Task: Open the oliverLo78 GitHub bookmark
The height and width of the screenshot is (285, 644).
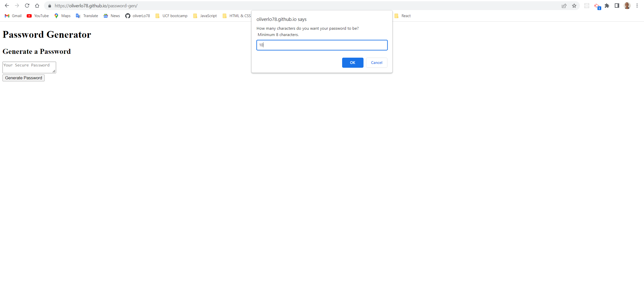Action: pos(137,16)
